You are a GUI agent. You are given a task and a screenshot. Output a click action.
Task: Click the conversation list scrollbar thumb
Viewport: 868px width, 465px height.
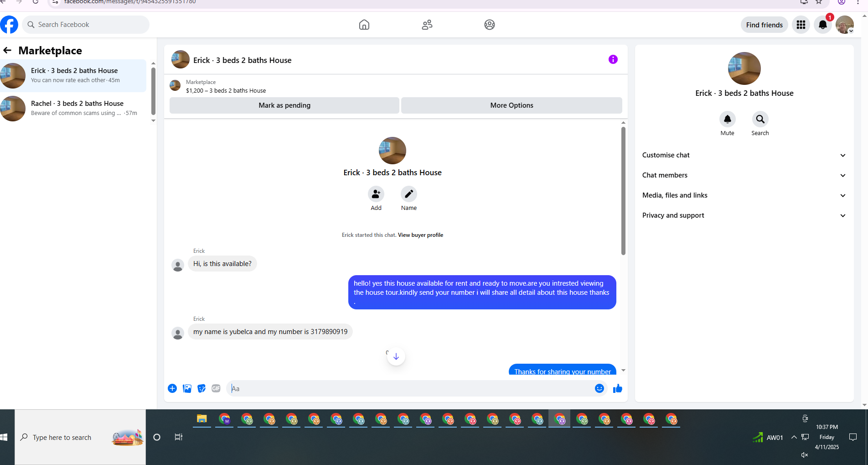[153, 91]
